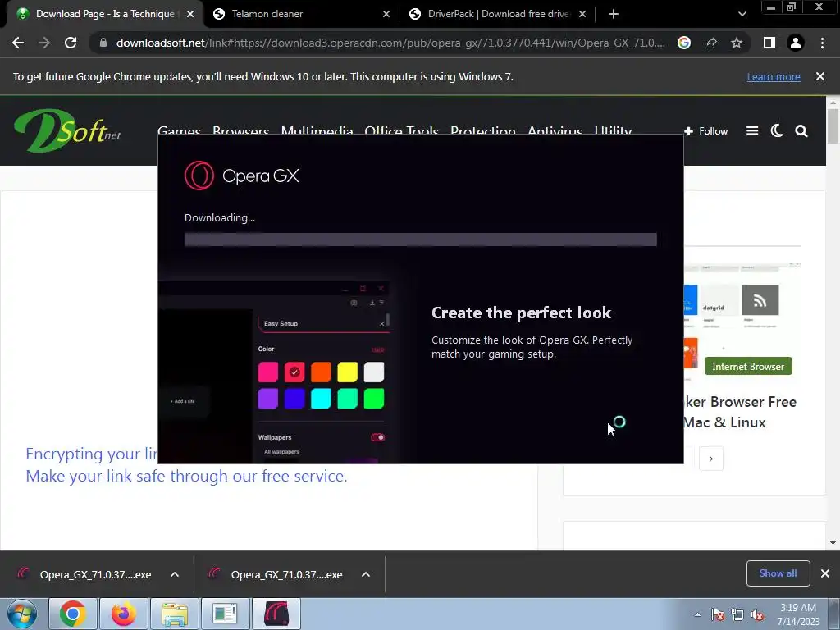The width and height of the screenshot is (840, 630).
Task: Pick the cyan color swatch
Action: 321,398
